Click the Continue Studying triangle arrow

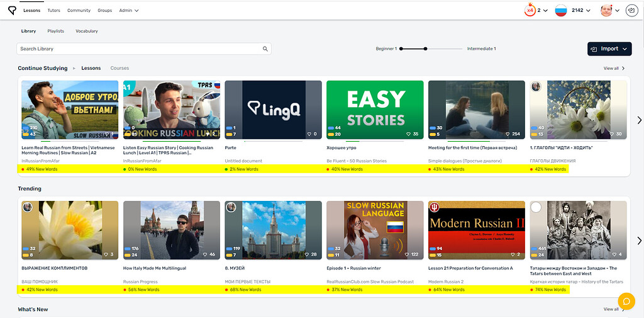tap(74, 68)
